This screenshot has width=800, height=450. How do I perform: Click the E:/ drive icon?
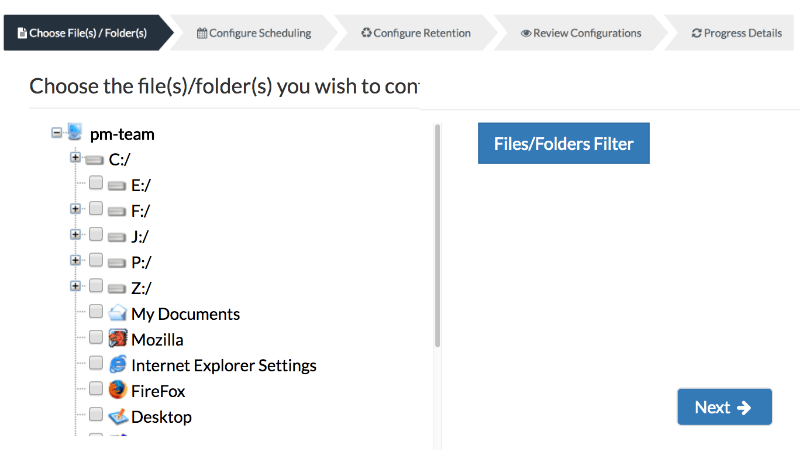pos(116,186)
